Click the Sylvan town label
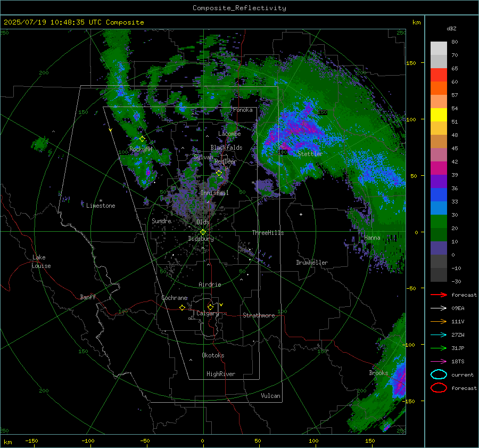 tap(203, 157)
